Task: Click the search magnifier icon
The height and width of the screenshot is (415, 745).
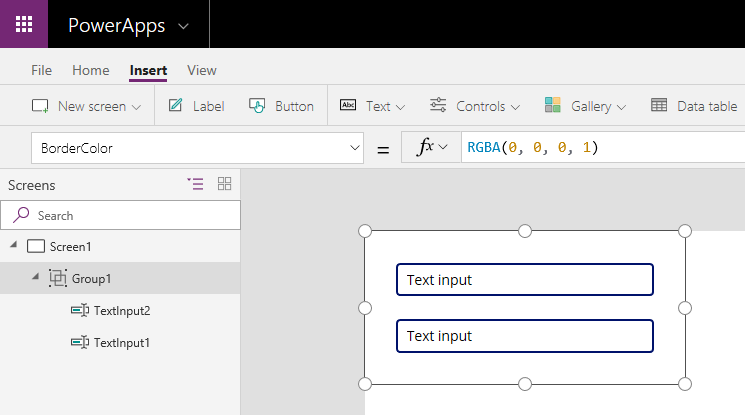Action: coord(21,215)
